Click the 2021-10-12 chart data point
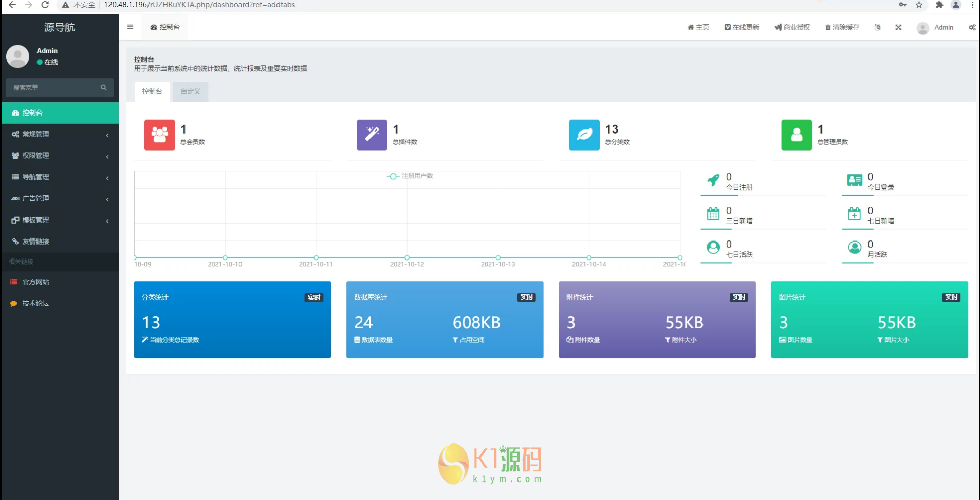 407,257
